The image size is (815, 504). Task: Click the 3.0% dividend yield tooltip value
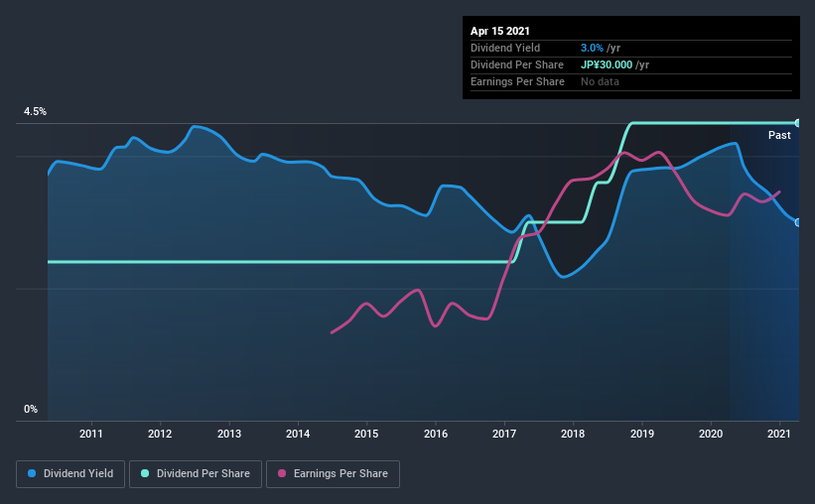coord(592,48)
